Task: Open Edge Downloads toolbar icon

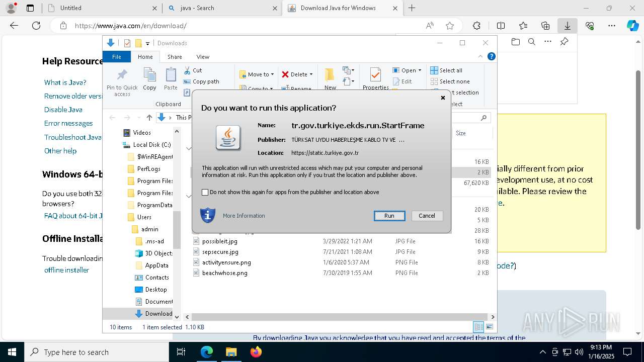Action: coord(567,26)
